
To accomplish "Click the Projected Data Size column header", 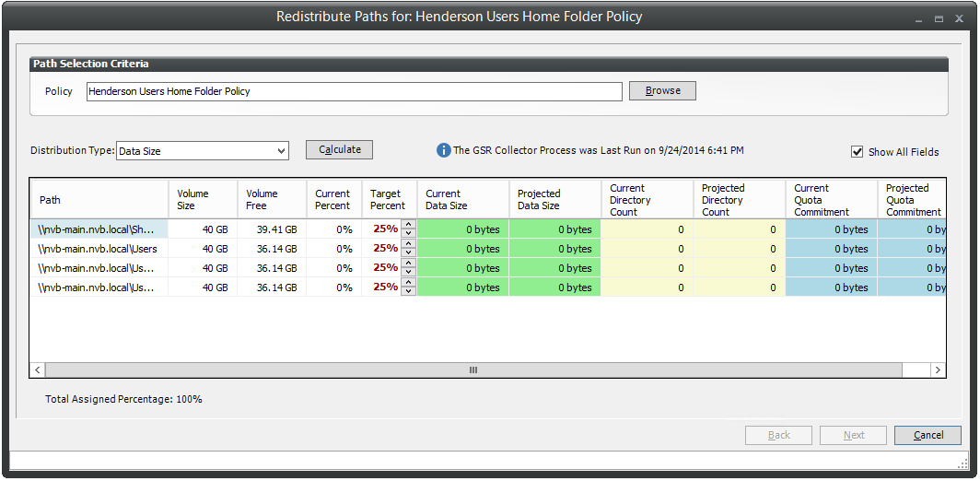I will [555, 200].
